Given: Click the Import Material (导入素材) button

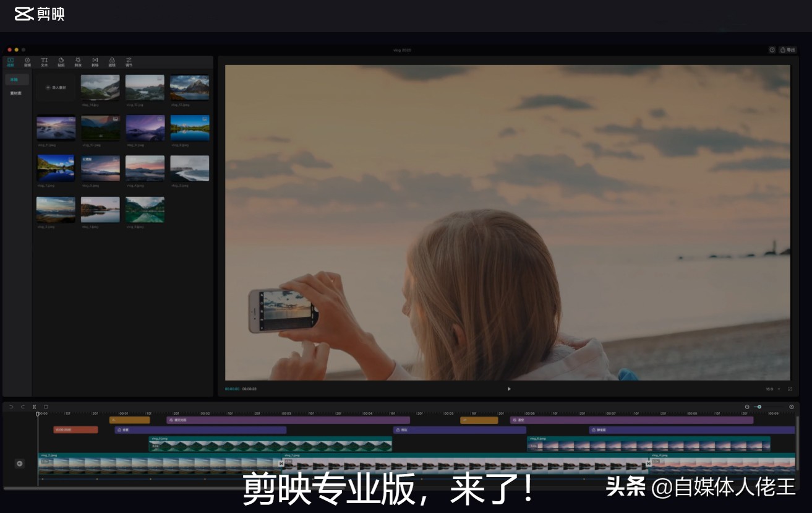Looking at the screenshot, I should point(56,88).
